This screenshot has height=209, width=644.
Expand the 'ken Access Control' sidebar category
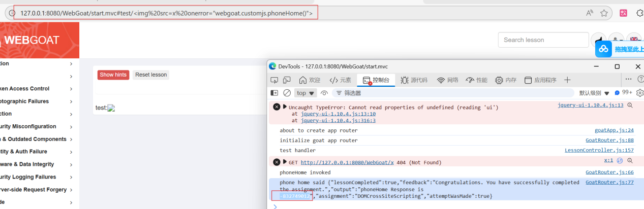click(37, 89)
